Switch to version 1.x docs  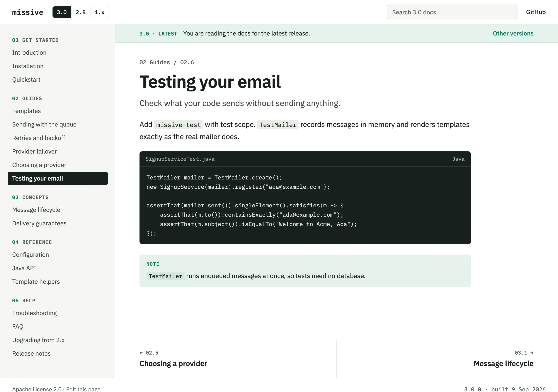tap(100, 12)
